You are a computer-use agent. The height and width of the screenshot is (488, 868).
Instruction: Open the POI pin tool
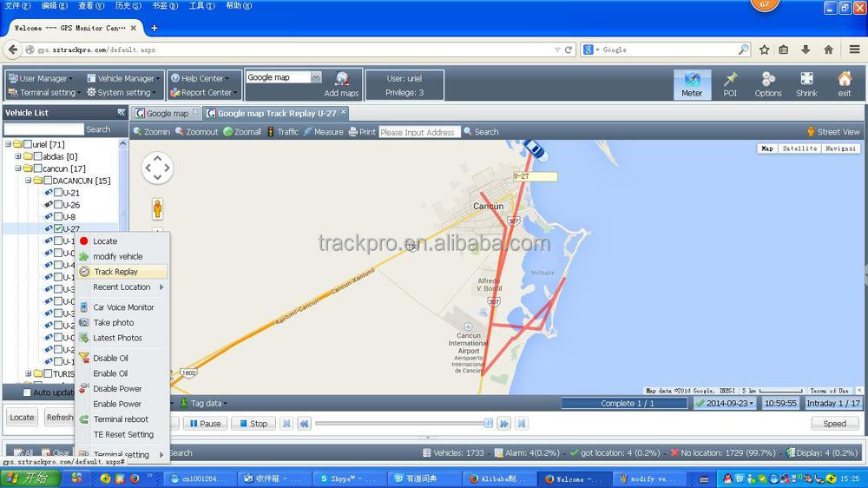tap(730, 80)
